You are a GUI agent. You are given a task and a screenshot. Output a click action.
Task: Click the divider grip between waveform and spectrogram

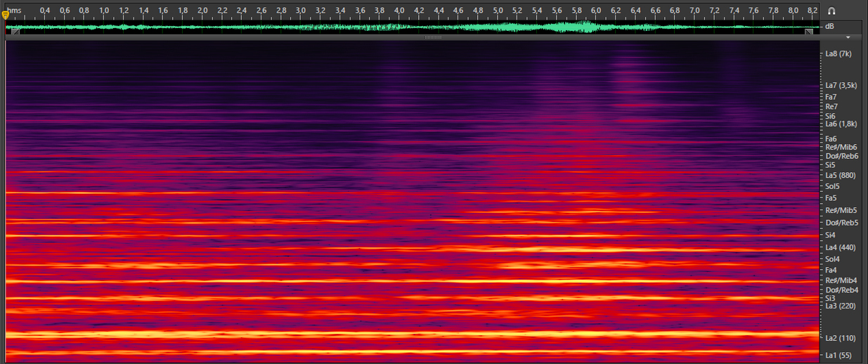coord(433,37)
